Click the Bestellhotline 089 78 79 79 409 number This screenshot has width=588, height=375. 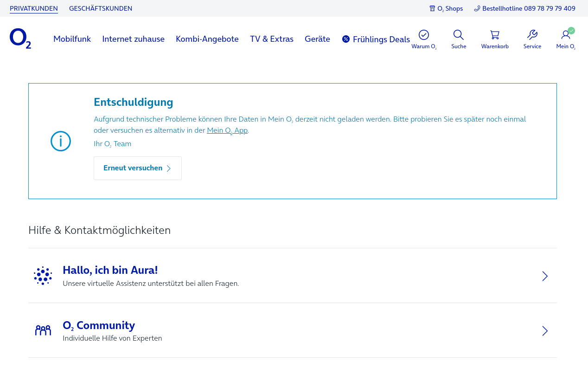529,8
